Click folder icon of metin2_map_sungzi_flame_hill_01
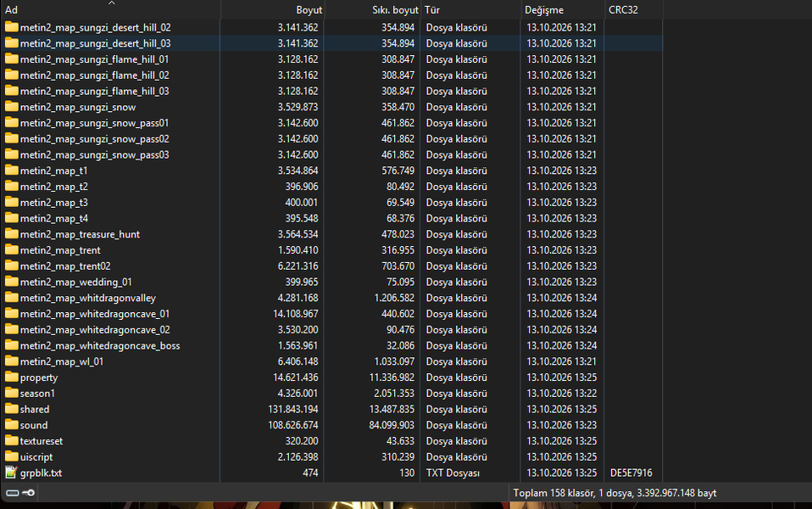812x509 pixels. [x=11, y=59]
